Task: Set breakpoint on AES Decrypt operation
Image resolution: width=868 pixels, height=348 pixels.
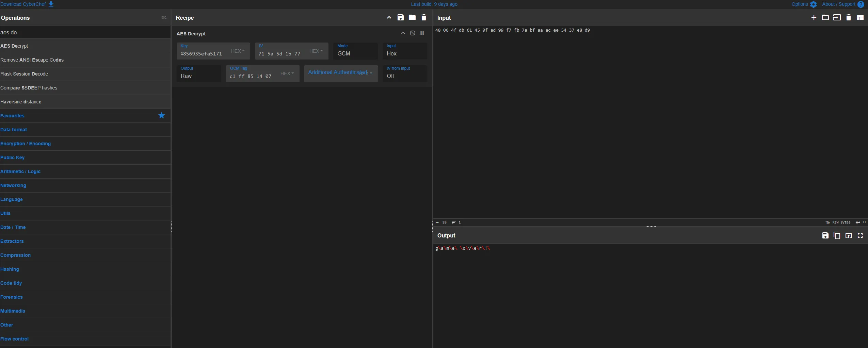Action: click(x=422, y=33)
